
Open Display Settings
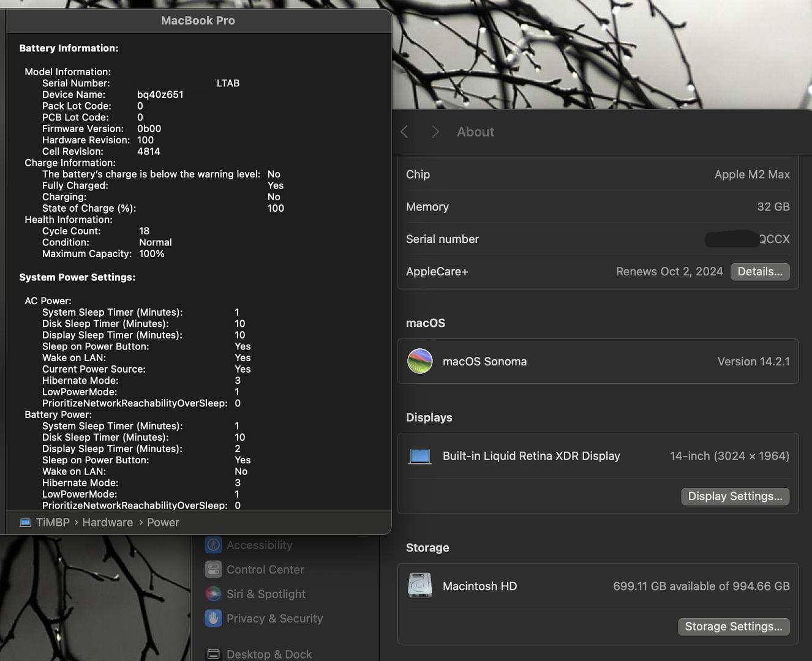[735, 496]
